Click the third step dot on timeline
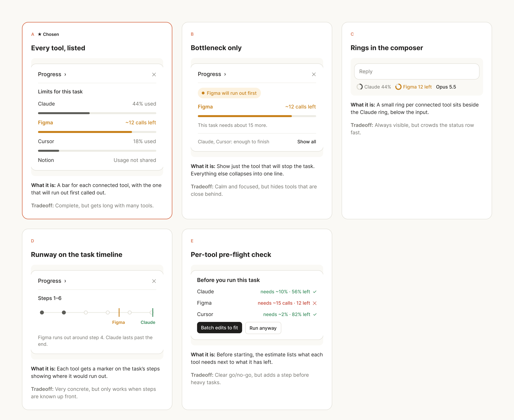This screenshot has width=514, height=420. click(86, 313)
